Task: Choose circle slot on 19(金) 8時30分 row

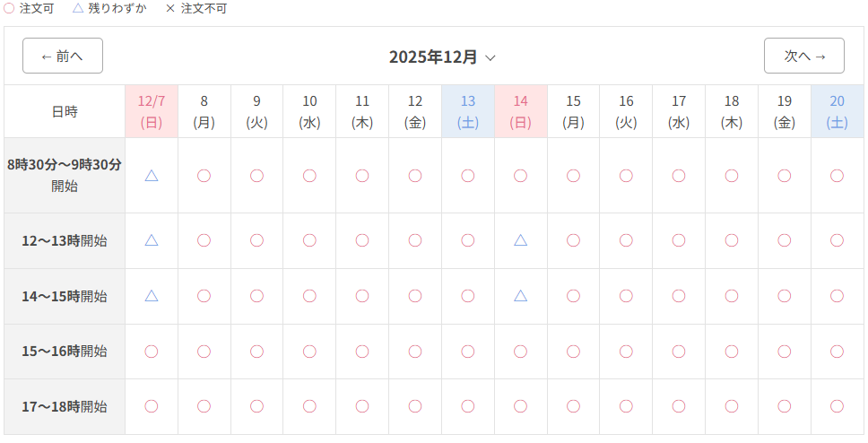Action: [785, 176]
